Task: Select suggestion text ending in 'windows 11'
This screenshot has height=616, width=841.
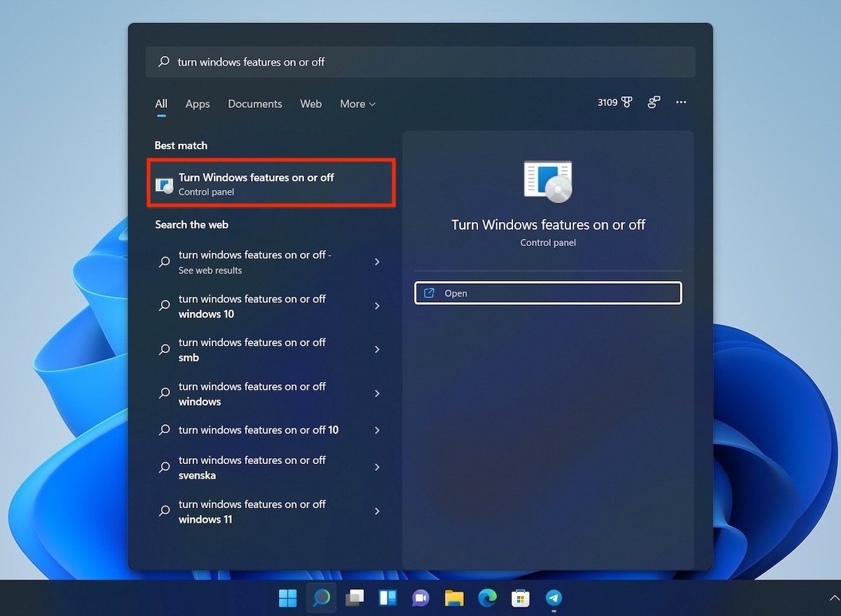Action: 252,512
